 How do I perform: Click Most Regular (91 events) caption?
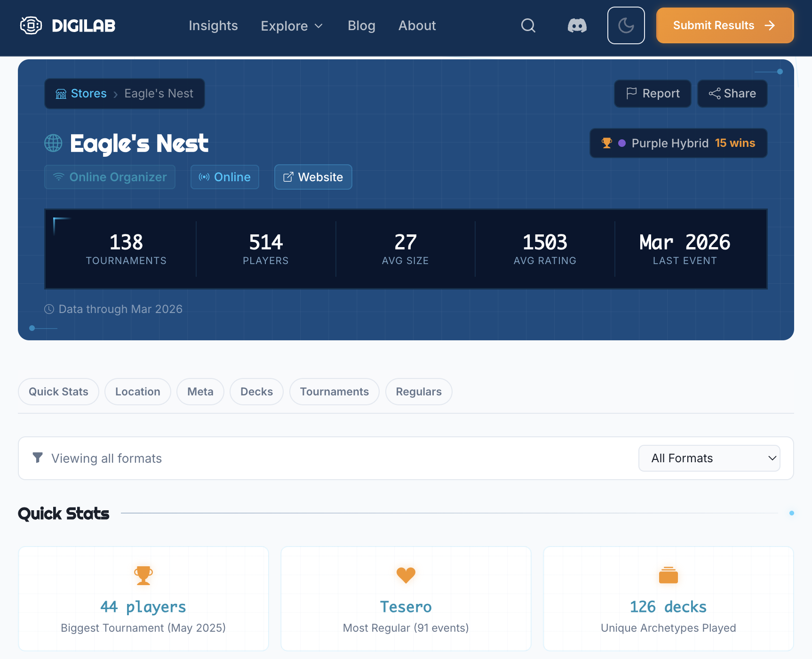coord(406,628)
